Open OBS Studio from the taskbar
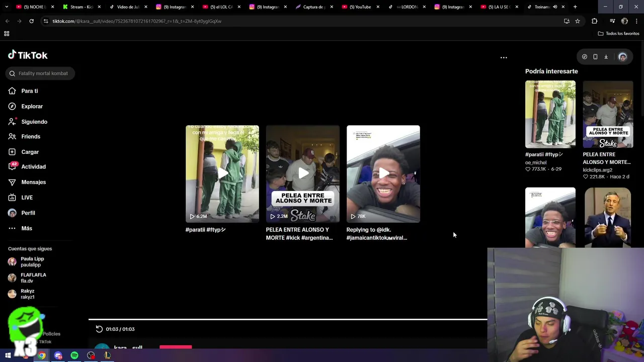Viewport: 644px width, 362px height. [91, 355]
